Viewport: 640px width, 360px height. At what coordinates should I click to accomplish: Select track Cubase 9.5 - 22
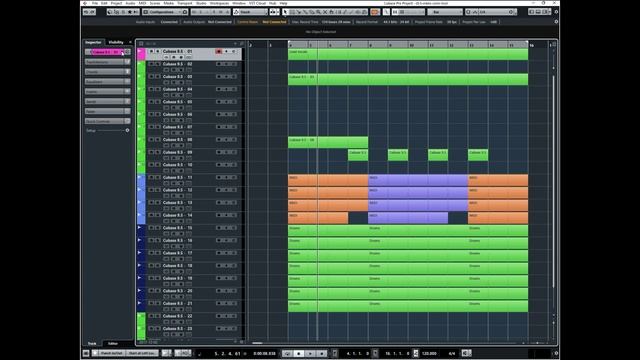(x=178, y=316)
